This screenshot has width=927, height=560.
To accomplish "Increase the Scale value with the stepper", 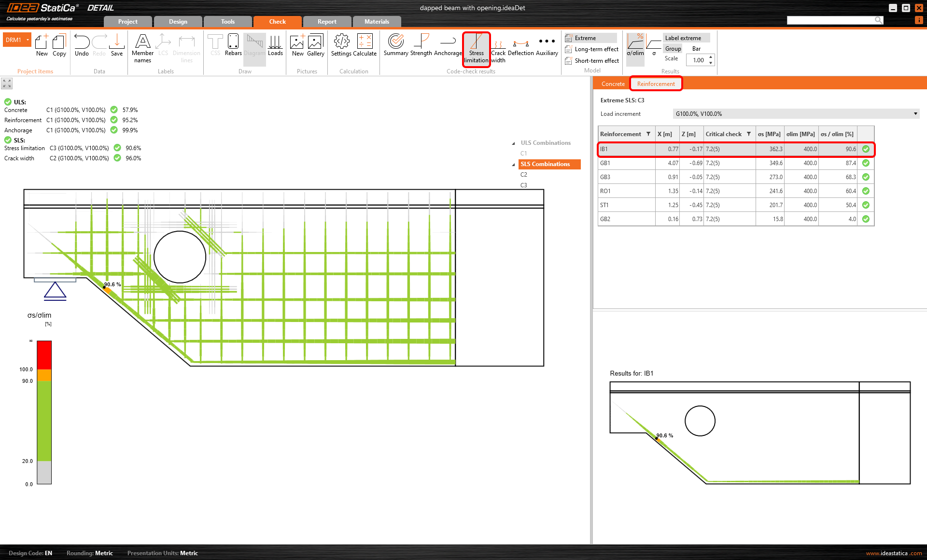I will [x=710, y=57].
